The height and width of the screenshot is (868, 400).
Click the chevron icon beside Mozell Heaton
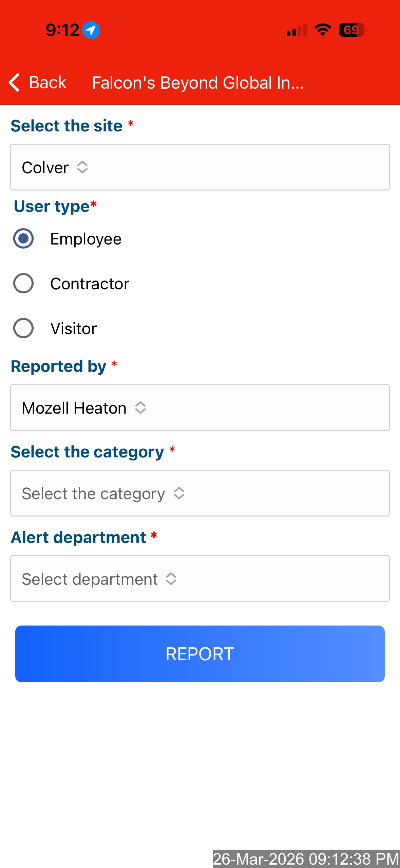pyautogui.click(x=140, y=408)
